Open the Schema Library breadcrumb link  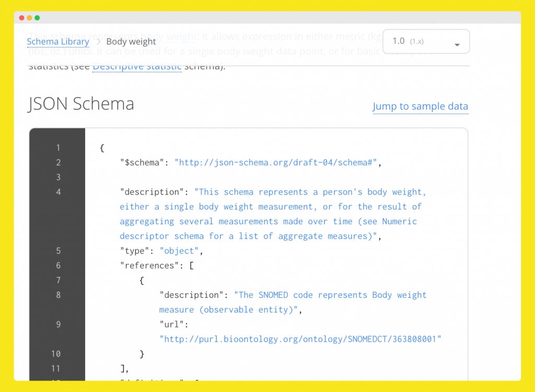click(58, 42)
